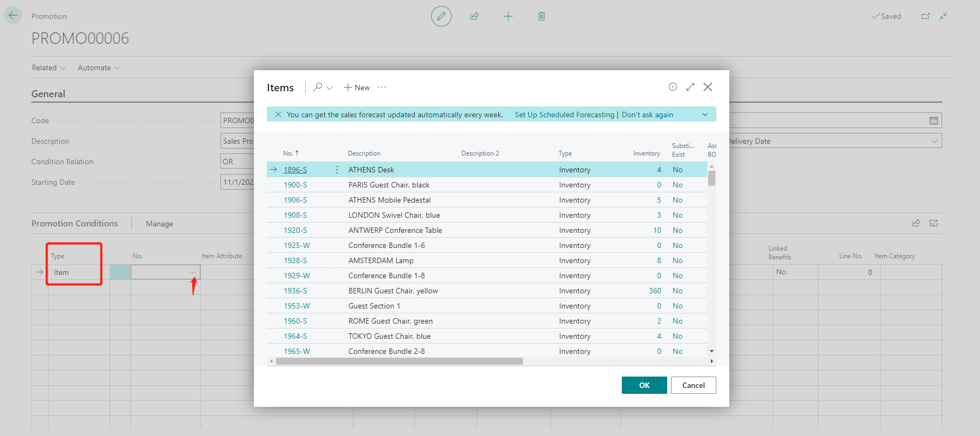Open the ellipsis more options in Items dialog
980x436 pixels.
(x=382, y=87)
